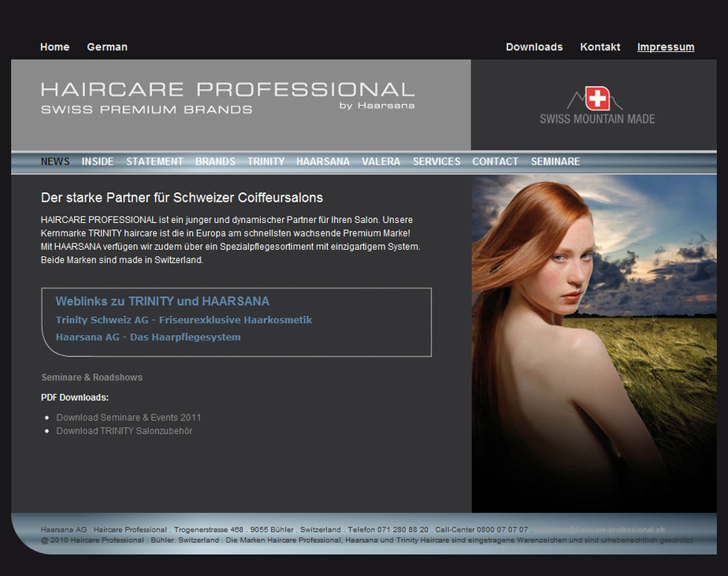Open the BRANDS navigation item

[215, 162]
